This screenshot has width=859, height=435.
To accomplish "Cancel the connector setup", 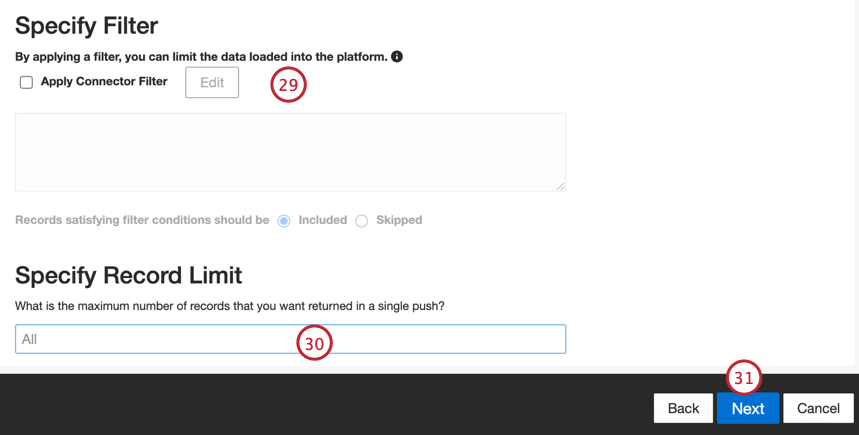I will tap(818, 408).
